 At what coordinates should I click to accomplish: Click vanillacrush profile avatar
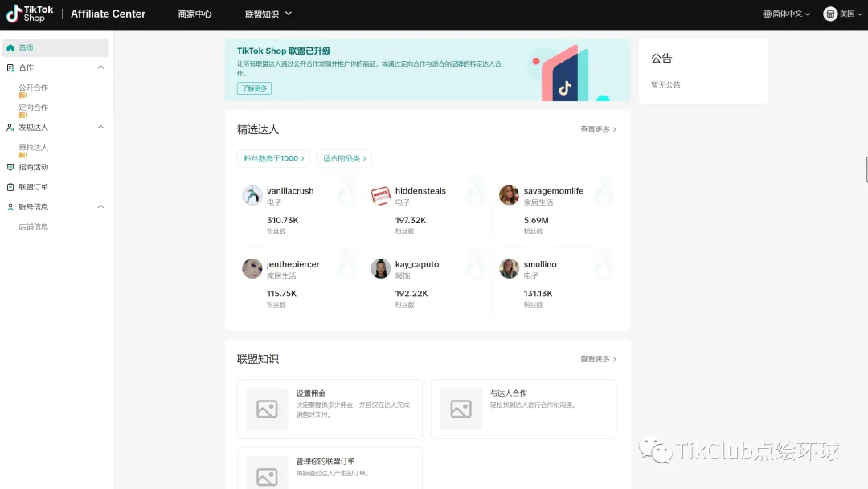coord(252,195)
